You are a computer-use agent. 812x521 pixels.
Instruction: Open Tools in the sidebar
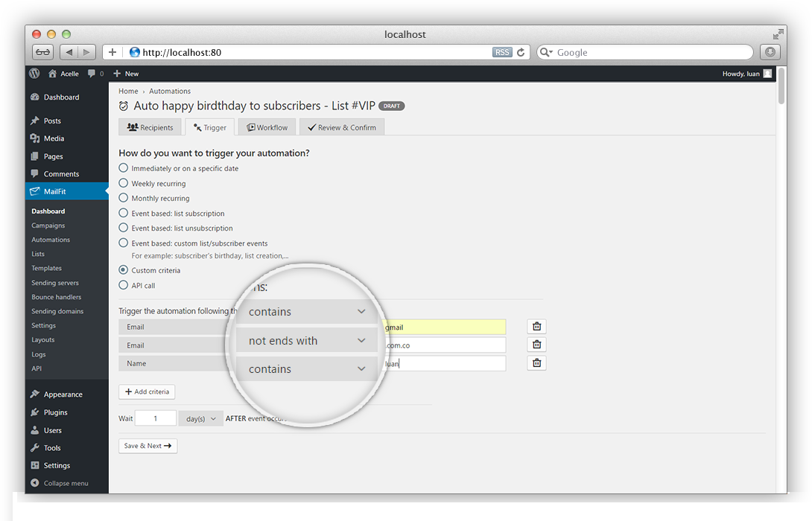[52, 448]
